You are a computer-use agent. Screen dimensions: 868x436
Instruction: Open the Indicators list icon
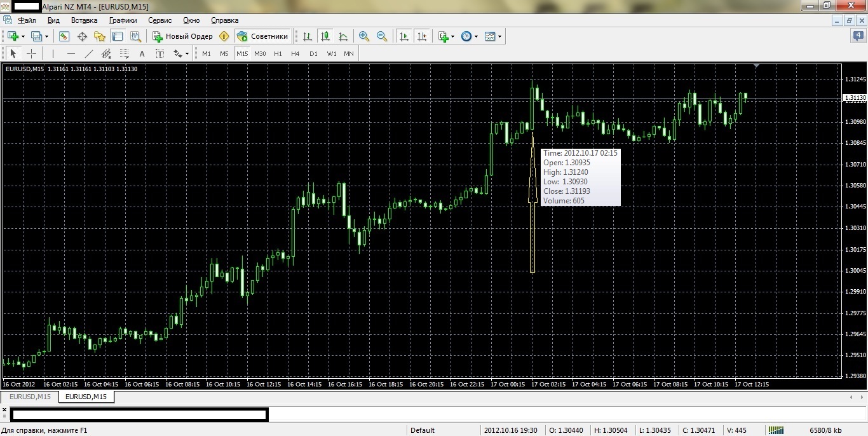tap(444, 36)
